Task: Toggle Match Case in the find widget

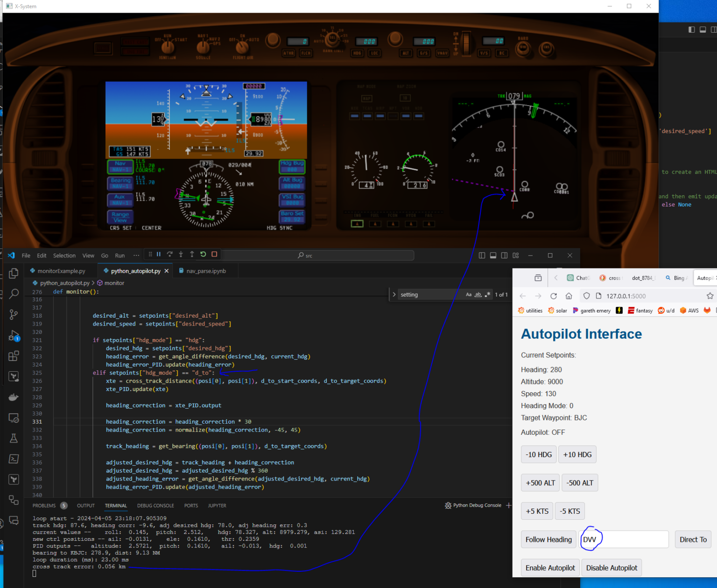Action: pyautogui.click(x=469, y=295)
